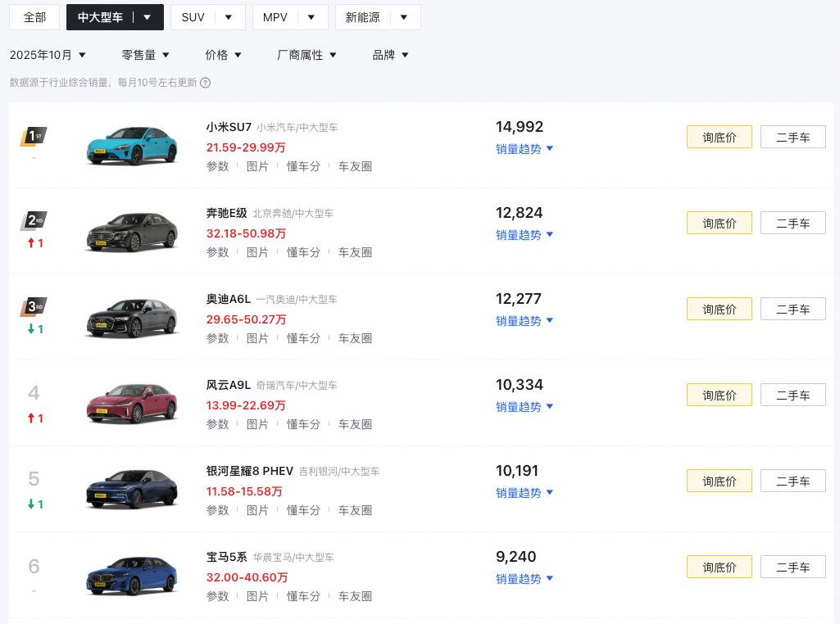The image size is (840, 624).
Task: Open the data source help question mark icon
Action: click(x=202, y=83)
